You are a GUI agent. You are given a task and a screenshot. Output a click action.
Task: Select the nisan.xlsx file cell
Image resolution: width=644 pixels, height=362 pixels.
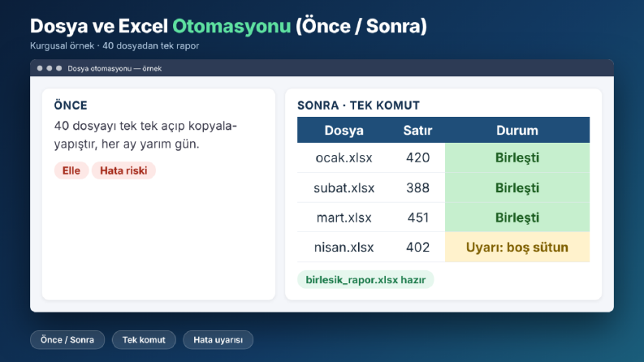point(344,247)
